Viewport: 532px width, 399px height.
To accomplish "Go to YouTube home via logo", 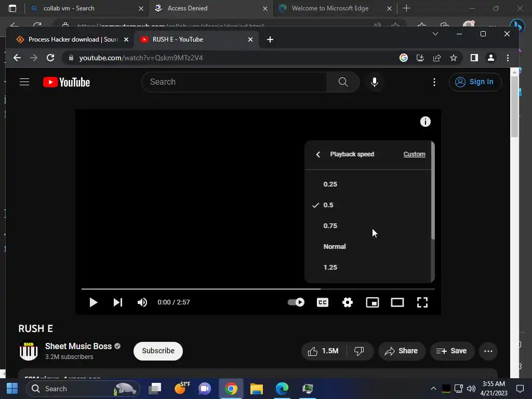I will [66, 82].
